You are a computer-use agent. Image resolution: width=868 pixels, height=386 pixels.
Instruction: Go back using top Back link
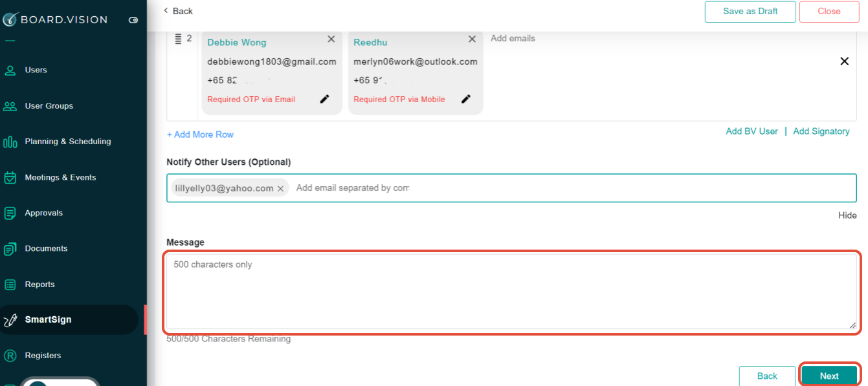coord(178,11)
